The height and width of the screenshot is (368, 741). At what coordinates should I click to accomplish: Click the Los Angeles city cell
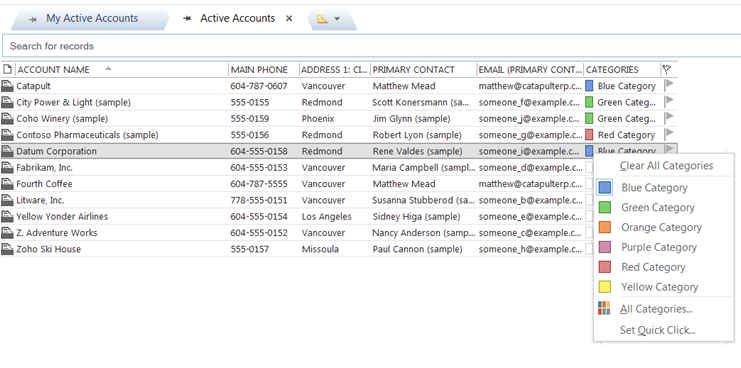tap(327, 216)
